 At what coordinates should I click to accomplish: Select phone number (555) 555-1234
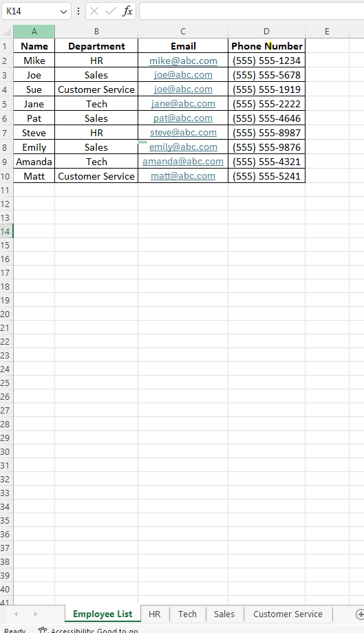click(x=266, y=61)
